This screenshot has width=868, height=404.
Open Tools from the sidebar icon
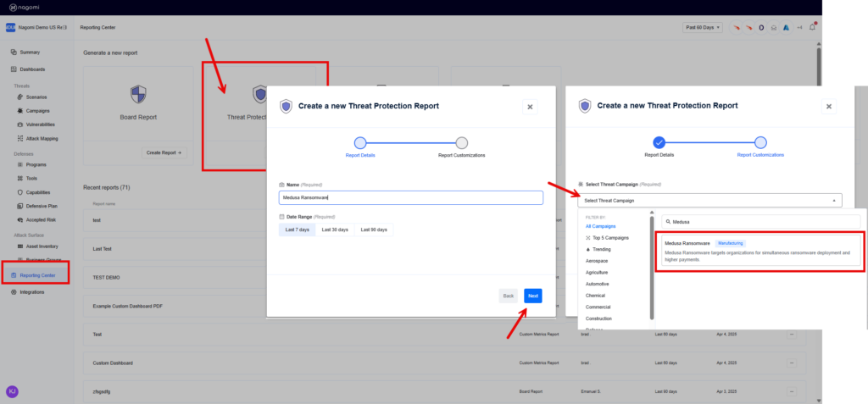point(20,178)
